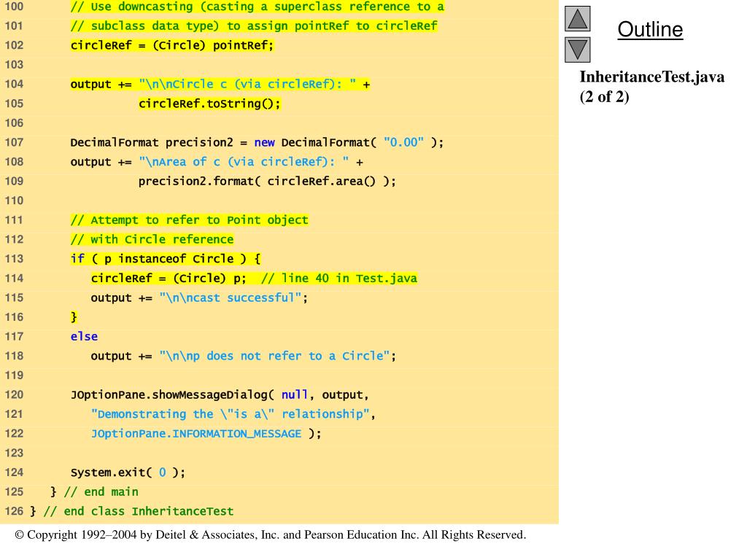The image size is (747, 560).
Task: Click the "(2 of 2)" page indicator
Action: (605, 97)
